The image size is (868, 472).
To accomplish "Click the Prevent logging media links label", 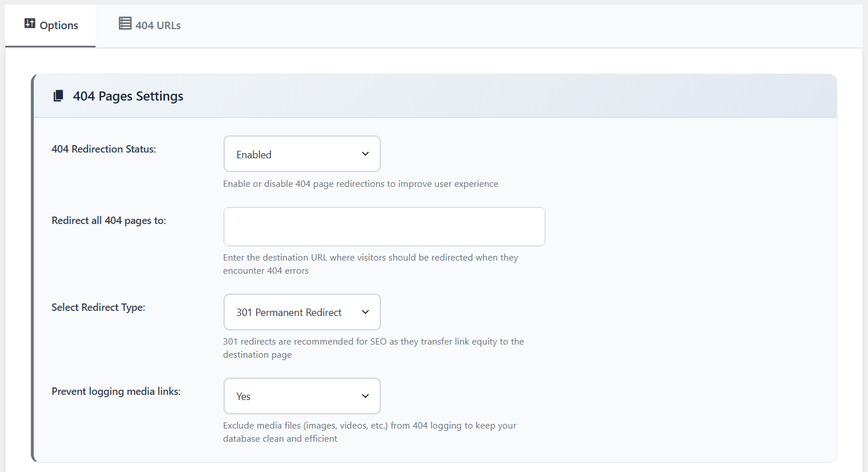I will (x=116, y=391).
